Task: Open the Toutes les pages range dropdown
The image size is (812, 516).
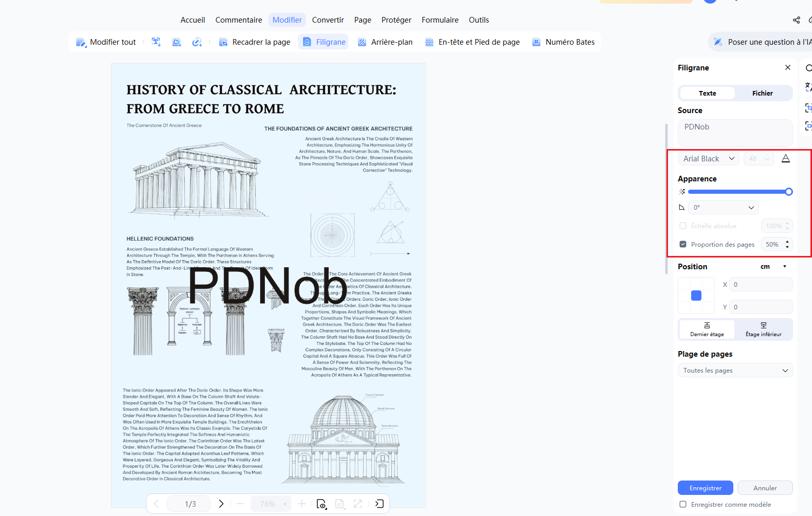Action: (735, 371)
